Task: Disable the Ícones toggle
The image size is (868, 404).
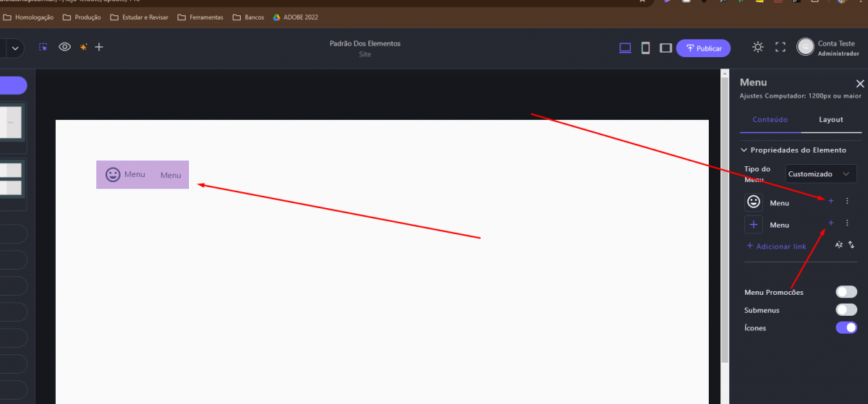Action: click(846, 328)
